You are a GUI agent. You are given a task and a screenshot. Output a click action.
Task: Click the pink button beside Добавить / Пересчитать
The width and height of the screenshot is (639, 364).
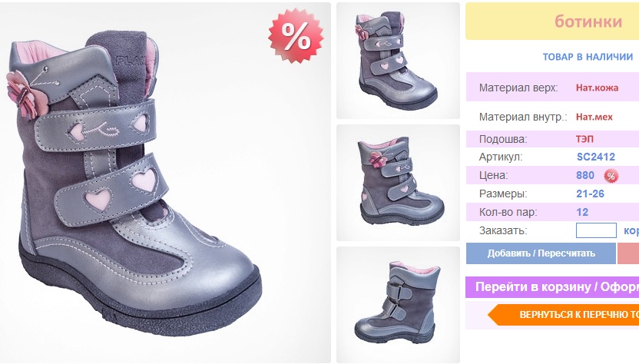[x=628, y=253]
